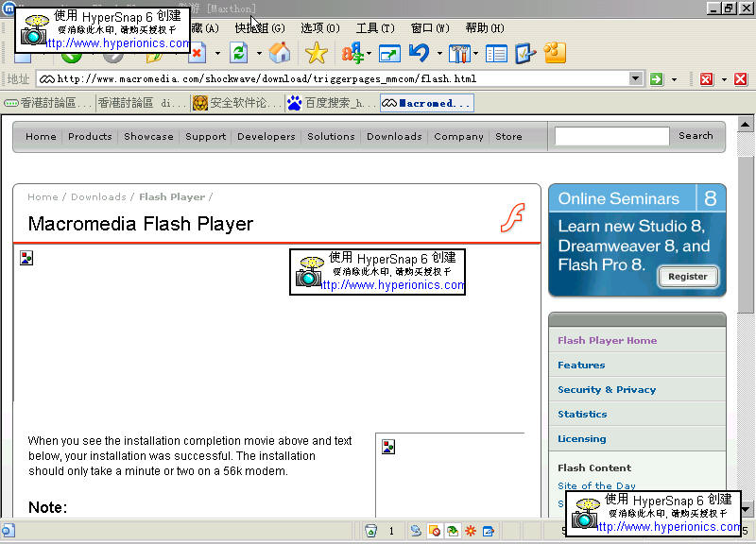Open the Go button dropdown arrow
The width and height of the screenshot is (756, 544).
tap(674, 79)
